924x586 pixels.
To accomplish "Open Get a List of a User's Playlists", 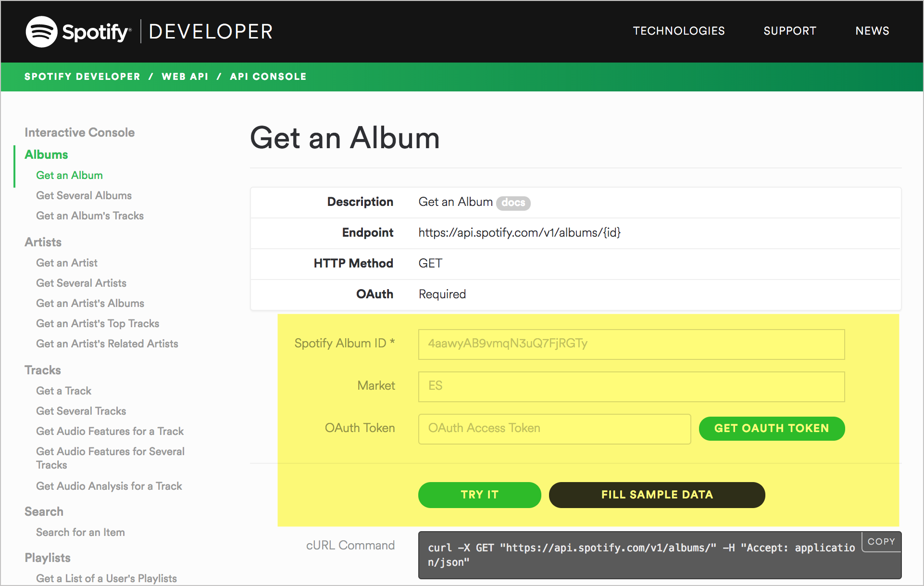I will pyautogui.click(x=106, y=578).
